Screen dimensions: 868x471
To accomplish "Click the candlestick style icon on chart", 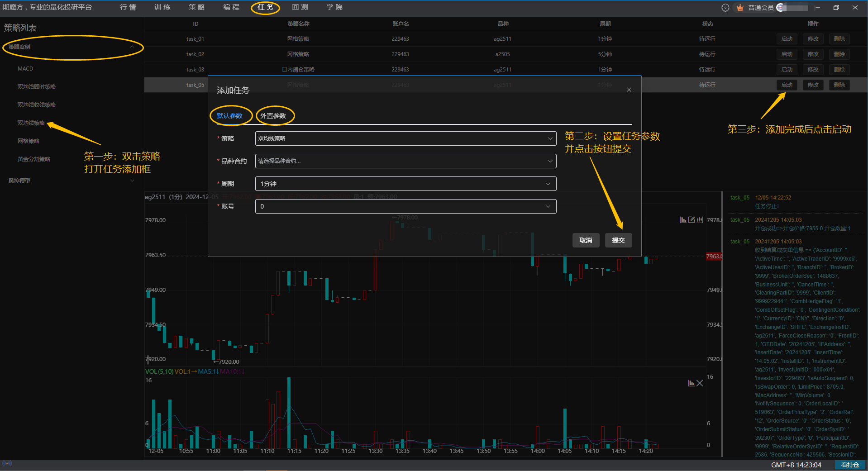I will [x=700, y=220].
